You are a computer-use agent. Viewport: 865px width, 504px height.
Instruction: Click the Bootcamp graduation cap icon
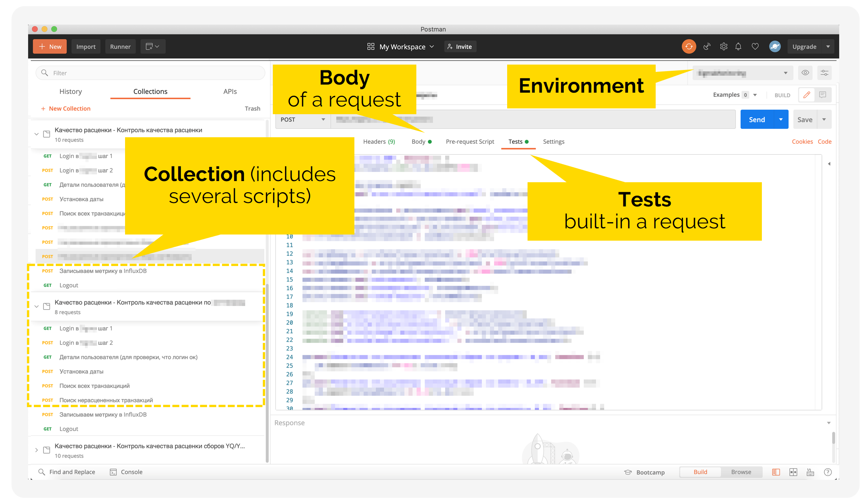pyautogui.click(x=628, y=472)
